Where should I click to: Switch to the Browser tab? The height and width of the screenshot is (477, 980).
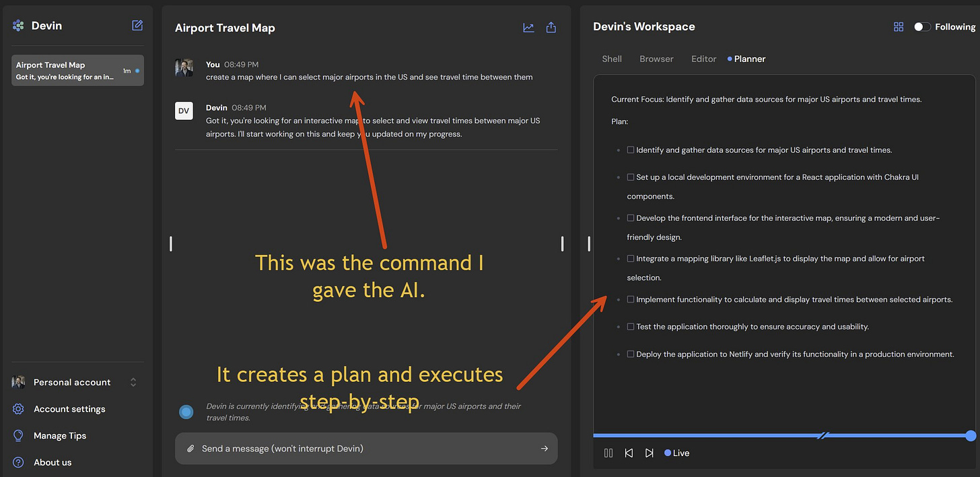[x=656, y=59]
